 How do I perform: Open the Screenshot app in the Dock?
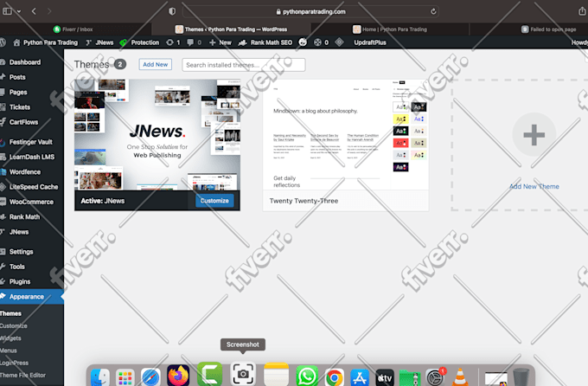(243, 374)
